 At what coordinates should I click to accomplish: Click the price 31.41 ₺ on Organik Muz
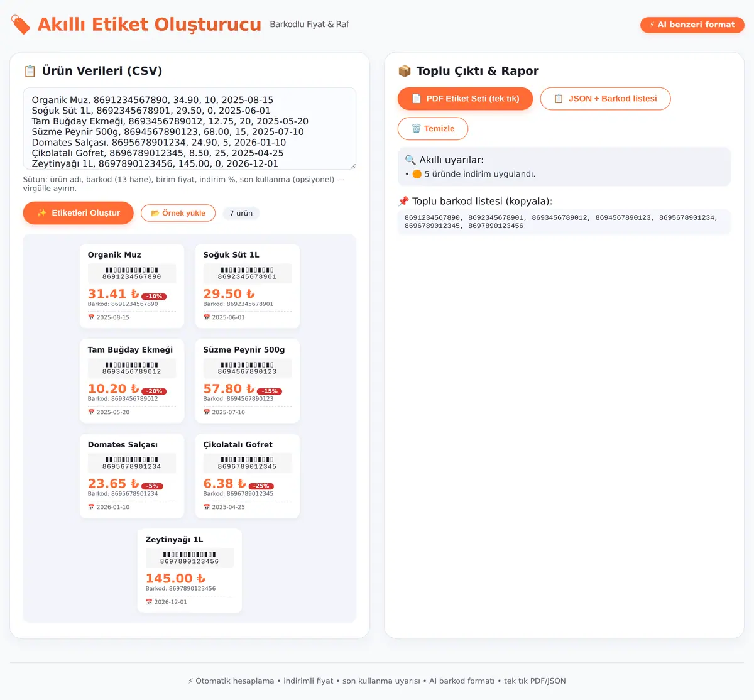pos(114,294)
